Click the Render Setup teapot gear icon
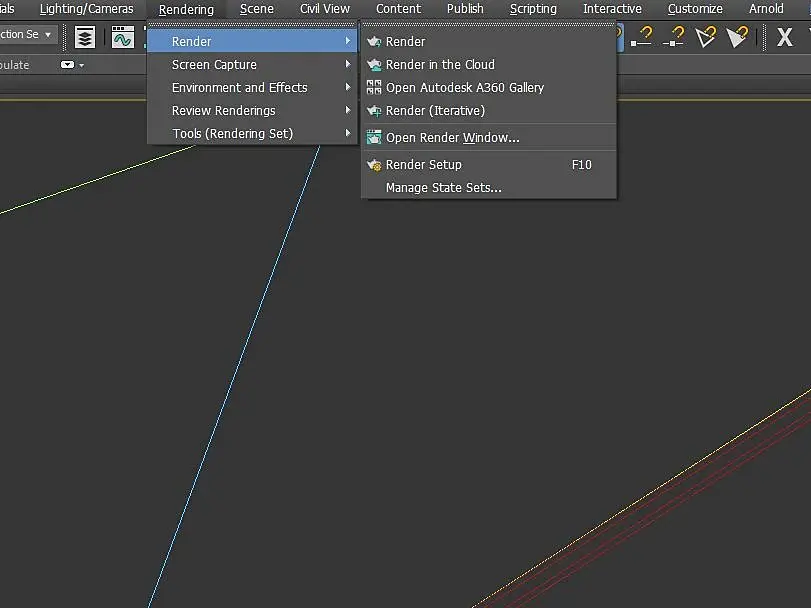This screenshot has height=608, width=811. pos(374,165)
